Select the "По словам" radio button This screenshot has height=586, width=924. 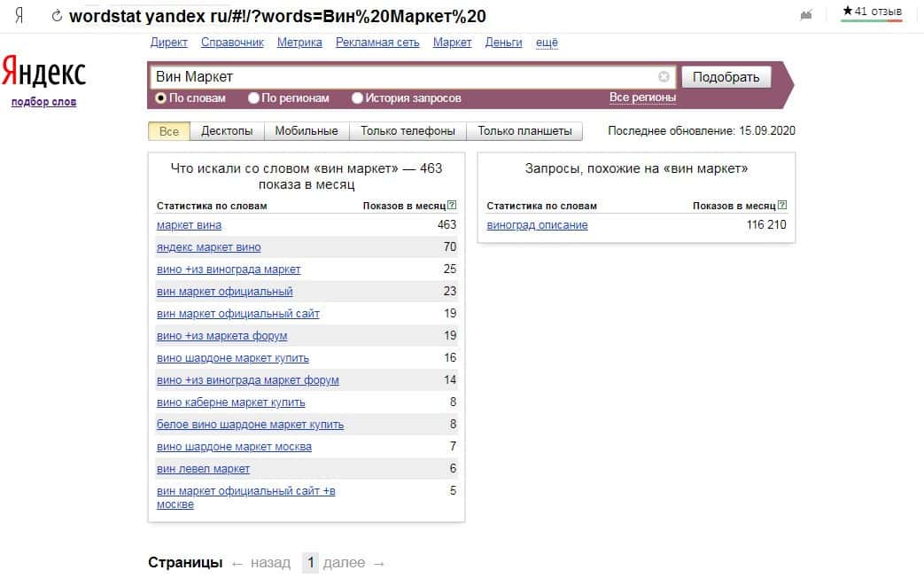pyautogui.click(x=161, y=98)
